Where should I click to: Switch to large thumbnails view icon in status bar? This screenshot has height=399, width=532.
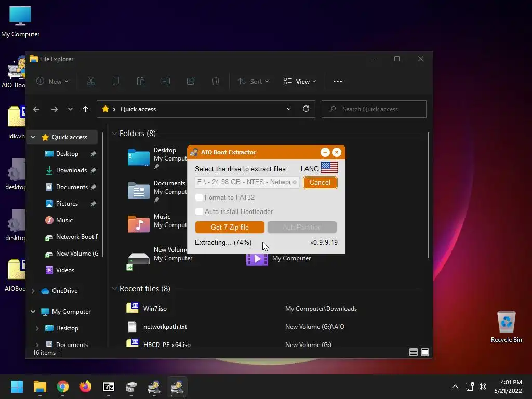point(425,352)
